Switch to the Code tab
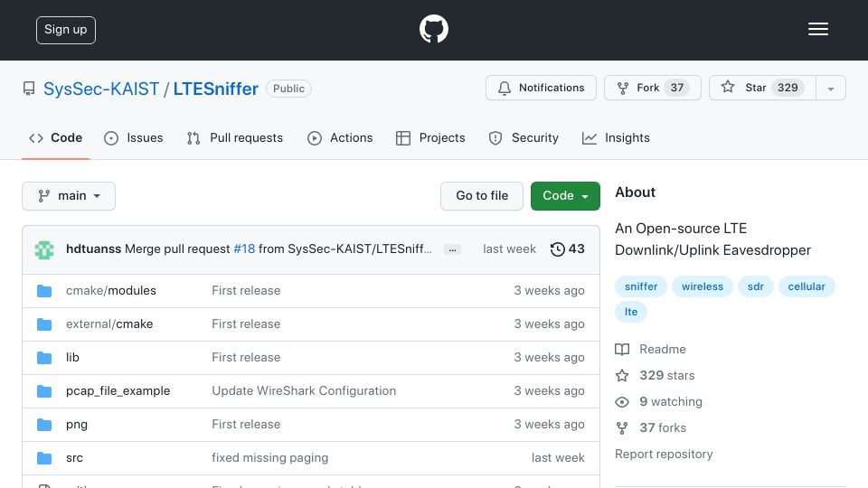Viewport: 868px width, 488px height. [x=55, y=137]
